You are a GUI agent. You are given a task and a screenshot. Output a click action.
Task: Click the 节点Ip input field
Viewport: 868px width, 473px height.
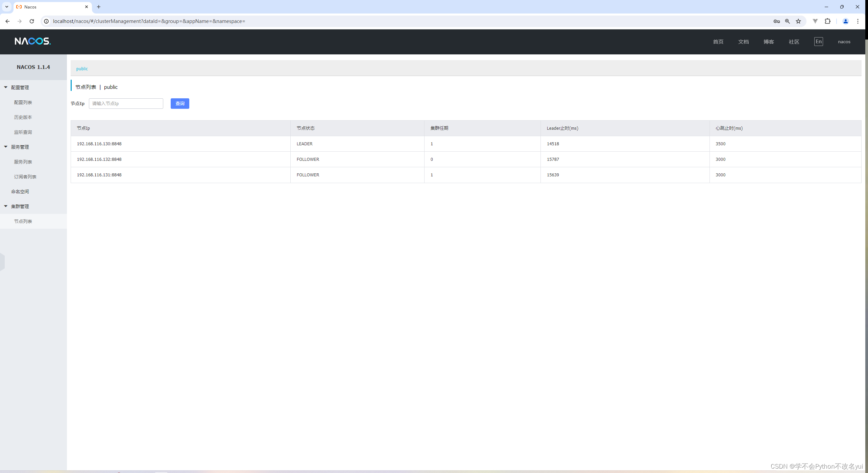click(x=126, y=103)
